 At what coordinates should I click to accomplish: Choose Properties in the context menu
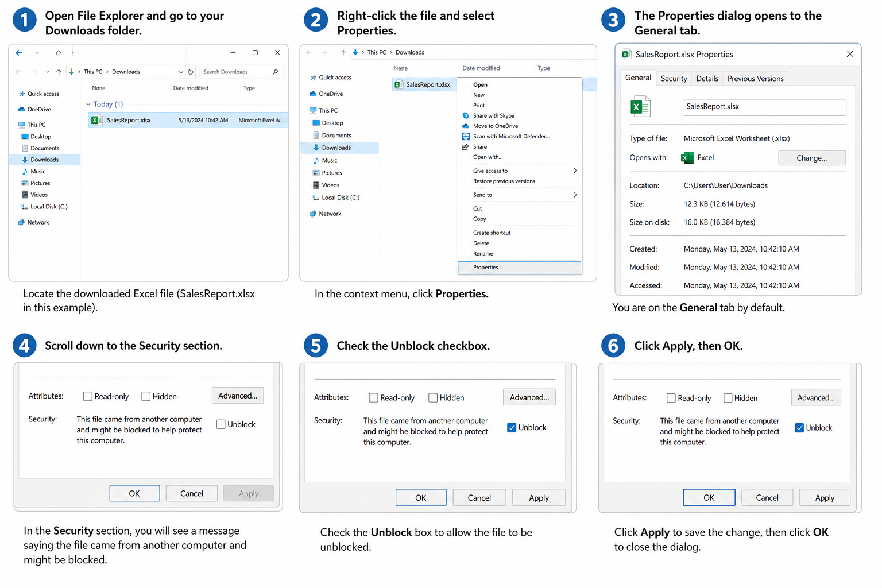(x=519, y=268)
